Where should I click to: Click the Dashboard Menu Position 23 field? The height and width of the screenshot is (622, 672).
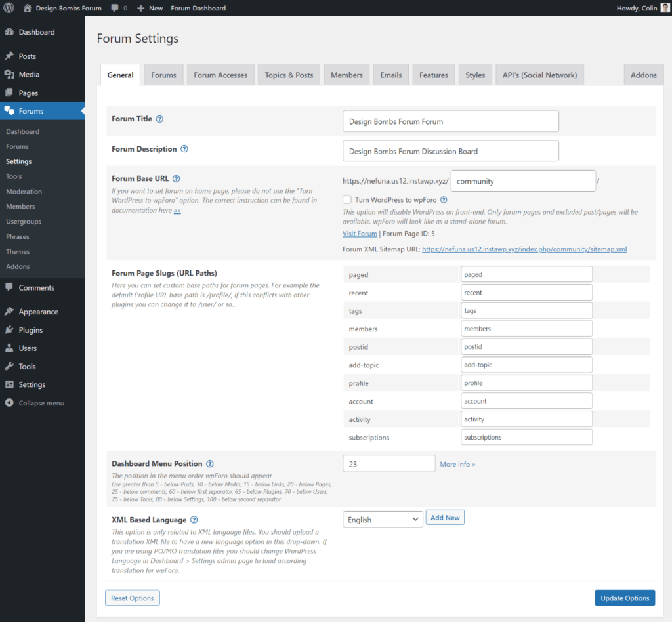coord(388,463)
